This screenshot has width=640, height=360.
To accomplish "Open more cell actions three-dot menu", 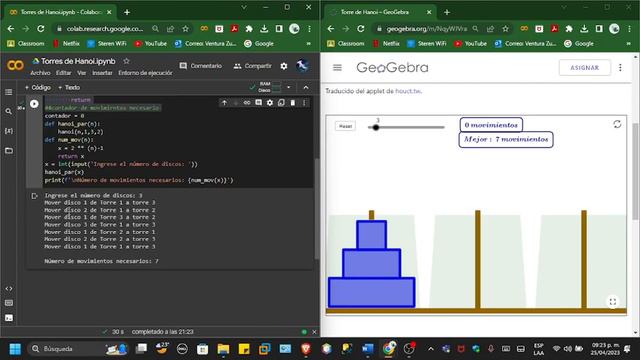I will tap(304, 103).
